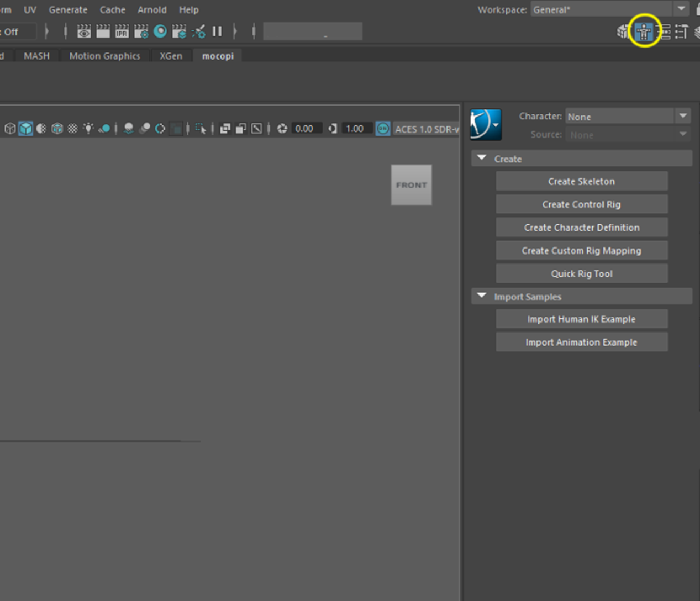
Task: Toggle wireframe display cube in viewport
Action: coord(10,129)
